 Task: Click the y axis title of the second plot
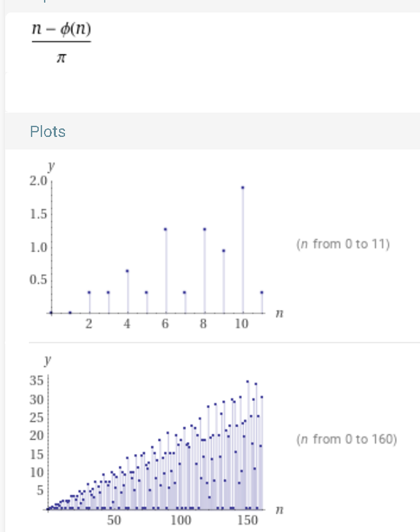48,360
